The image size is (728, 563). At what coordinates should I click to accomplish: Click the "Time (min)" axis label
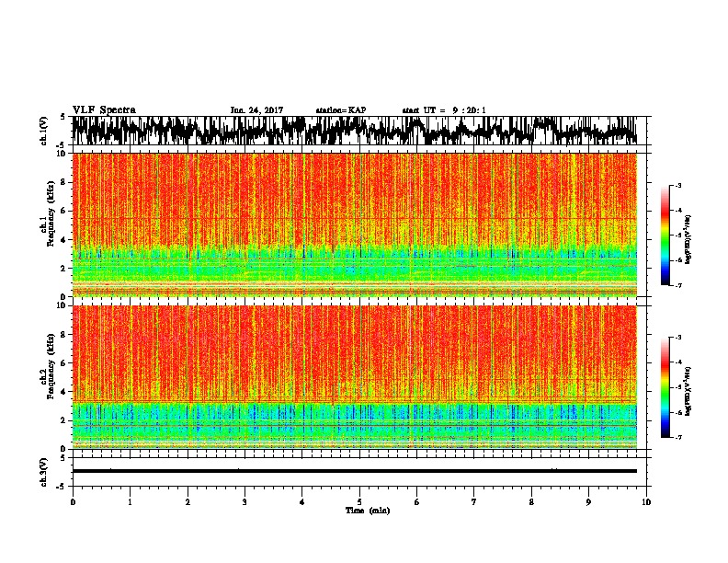(368, 511)
